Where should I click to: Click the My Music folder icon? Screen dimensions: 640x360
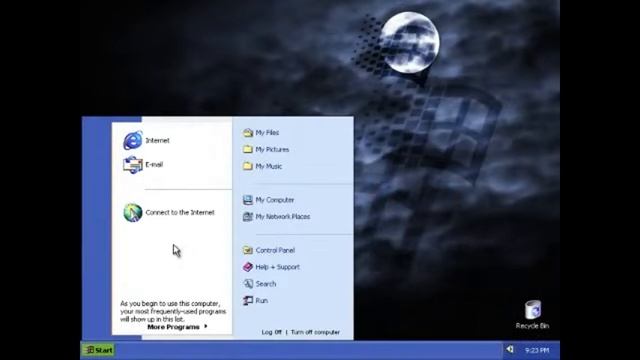click(248, 166)
